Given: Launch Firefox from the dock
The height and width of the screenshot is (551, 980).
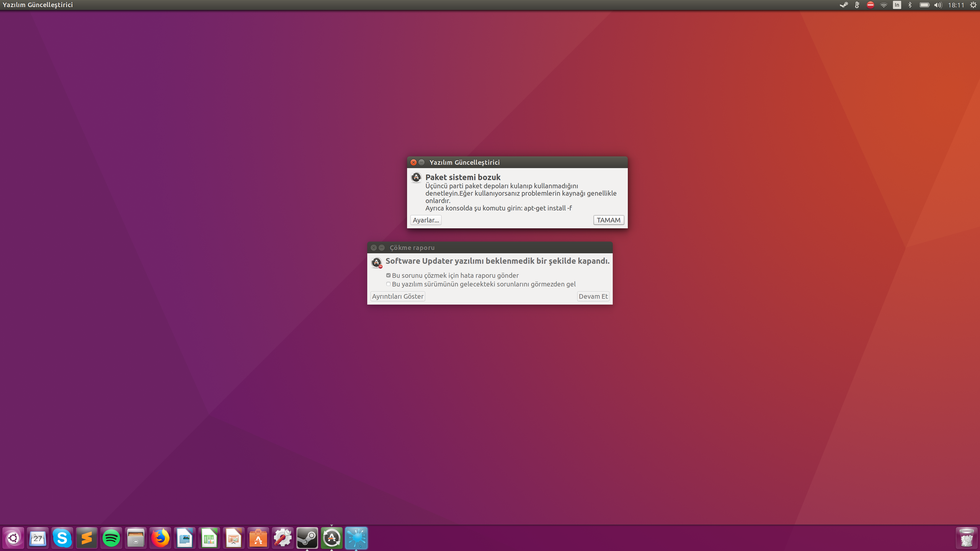Looking at the screenshot, I should (x=160, y=538).
